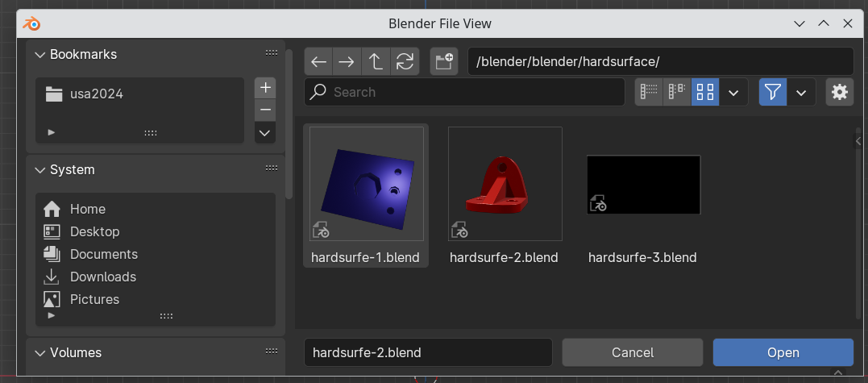The image size is (868, 383).
Task: Click System panel drag grip dots
Action: 272,169
